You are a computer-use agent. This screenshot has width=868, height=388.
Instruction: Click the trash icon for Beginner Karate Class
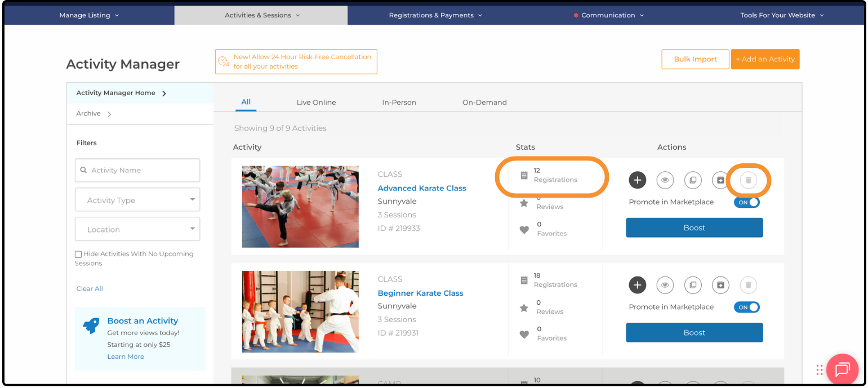click(x=748, y=285)
